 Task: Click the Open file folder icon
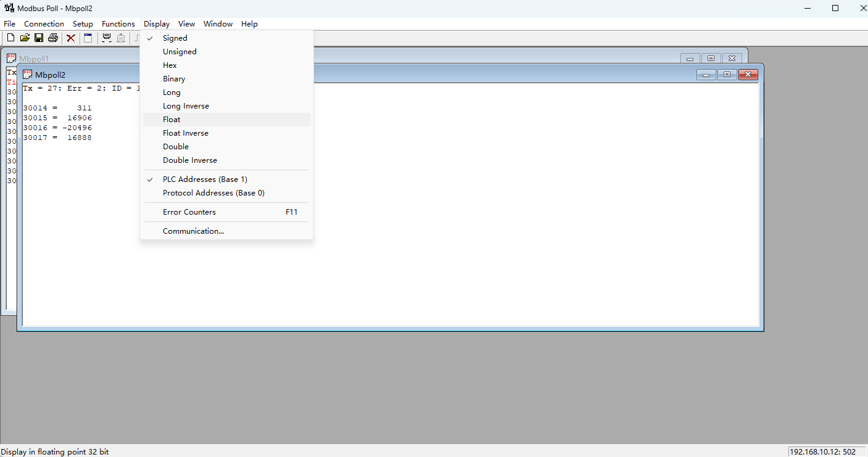click(25, 38)
